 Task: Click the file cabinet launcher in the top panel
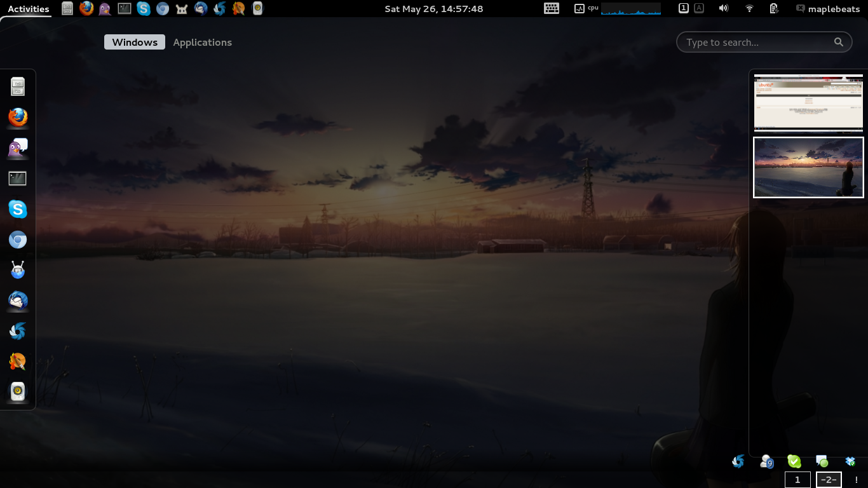[67, 8]
